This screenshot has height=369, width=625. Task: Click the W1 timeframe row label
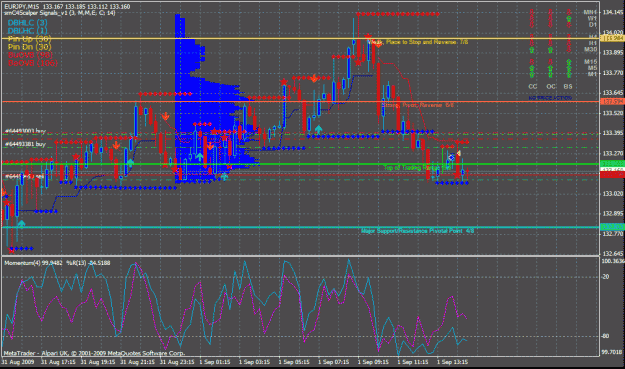coord(592,18)
